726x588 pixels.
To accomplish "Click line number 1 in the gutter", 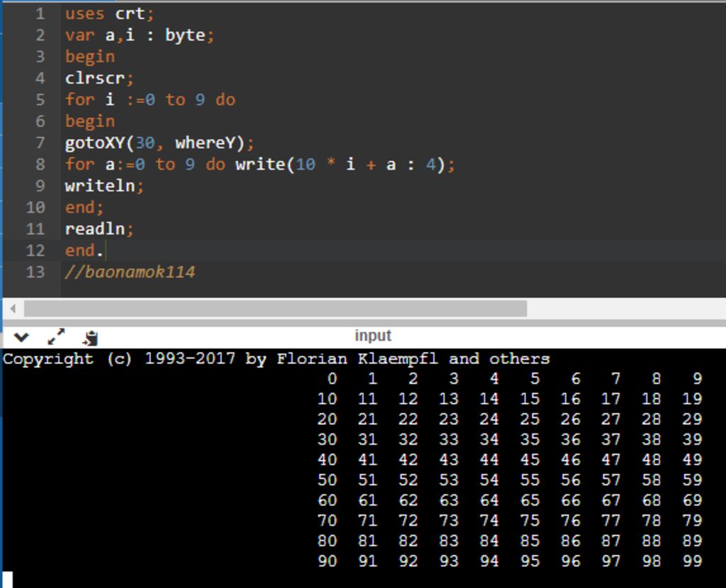I will pyautogui.click(x=40, y=14).
